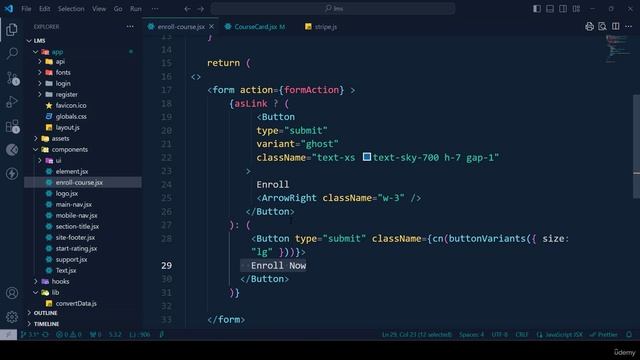Click the Ln 29, Col 23 cursor position

(417, 334)
